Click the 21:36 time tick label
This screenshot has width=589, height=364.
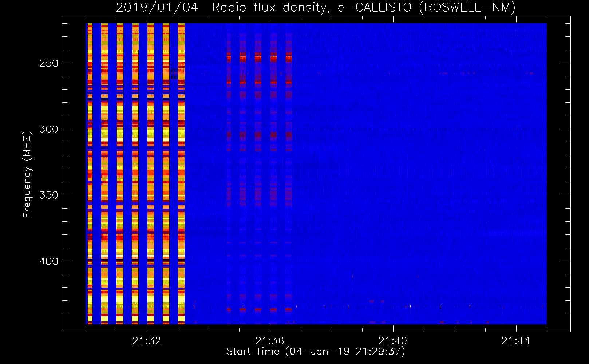point(270,341)
